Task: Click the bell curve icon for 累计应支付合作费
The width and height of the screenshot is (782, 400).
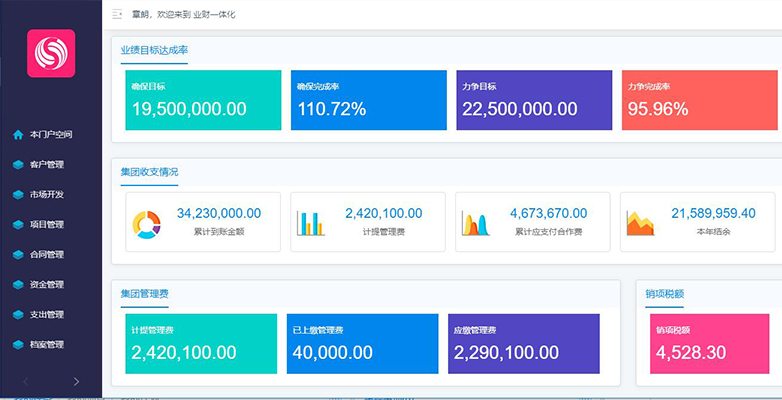Action: 476,223
